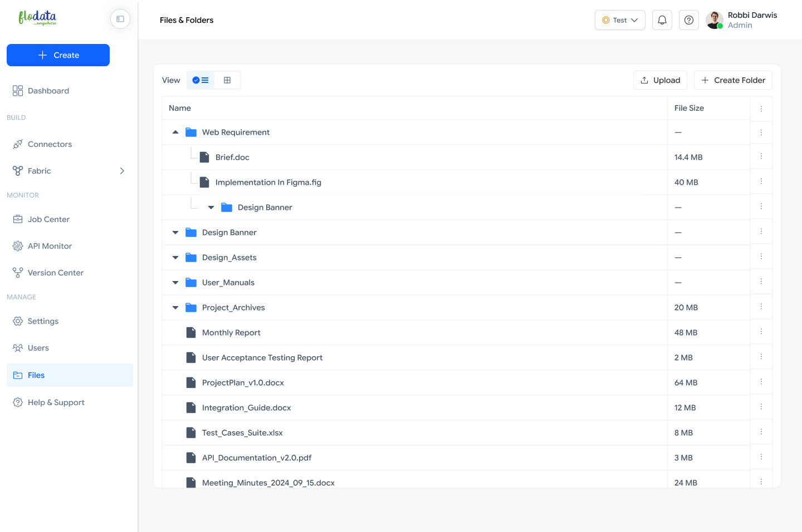
Task: Click the Upload button
Action: pyautogui.click(x=660, y=80)
